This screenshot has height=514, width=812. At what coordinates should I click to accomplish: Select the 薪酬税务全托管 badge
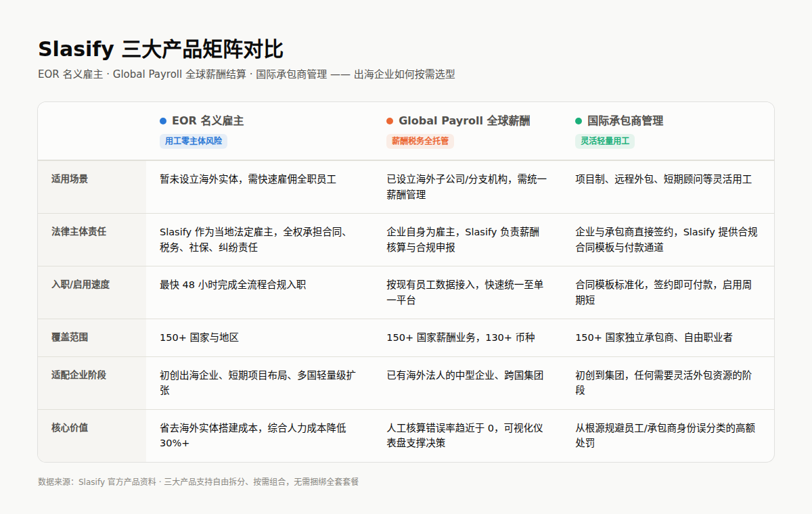(x=420, y=141)
